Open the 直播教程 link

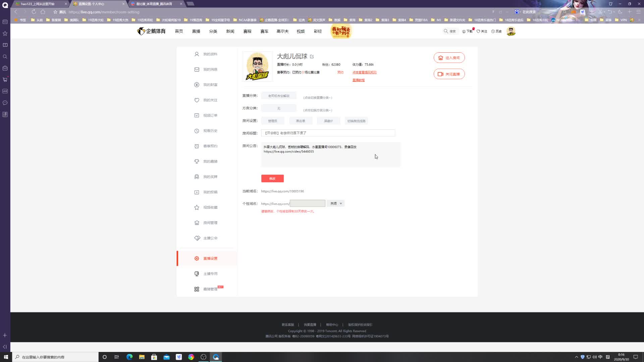click(358, 80)
